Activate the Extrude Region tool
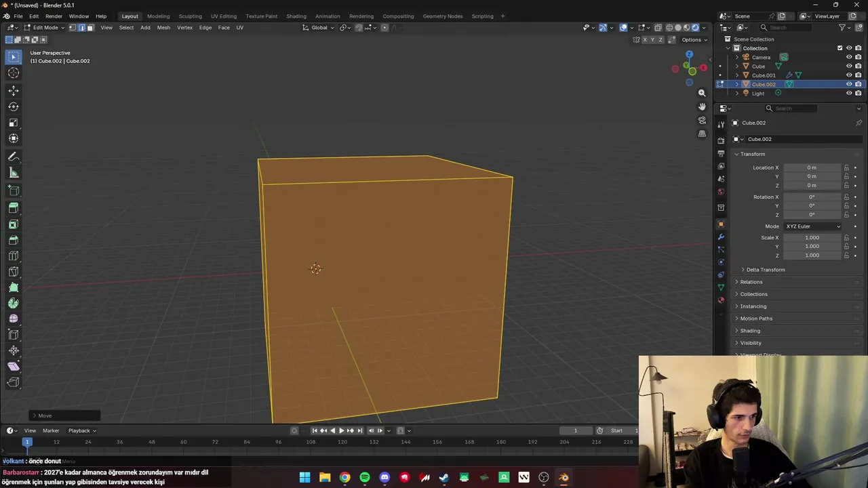868x488 pixels. coord(14,208)
